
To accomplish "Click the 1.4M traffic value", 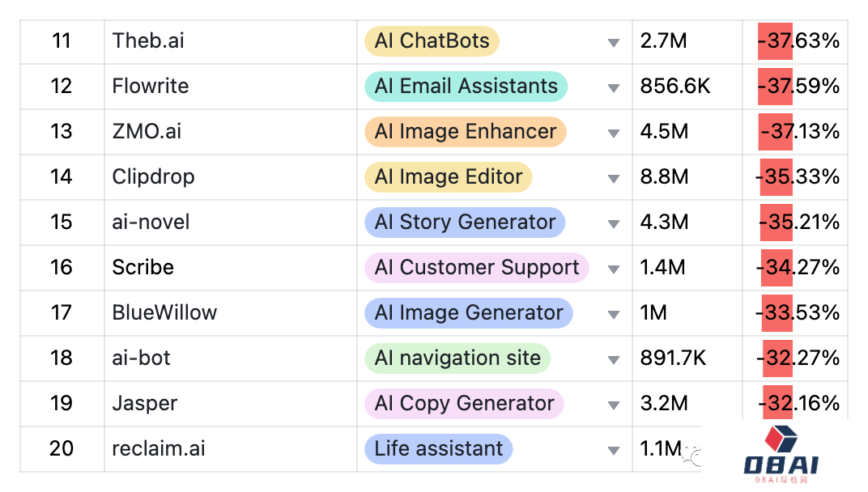I will [662, 268].
